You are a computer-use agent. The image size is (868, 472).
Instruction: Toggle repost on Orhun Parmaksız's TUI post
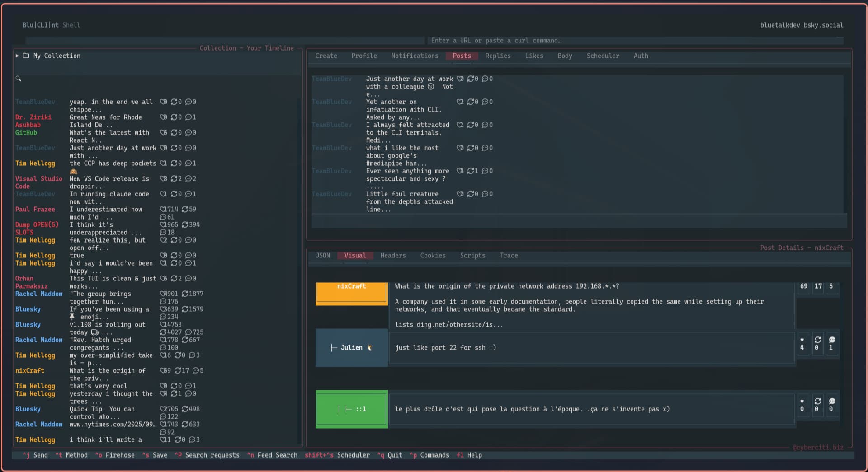pyautogui.click(x=175, y=278)
